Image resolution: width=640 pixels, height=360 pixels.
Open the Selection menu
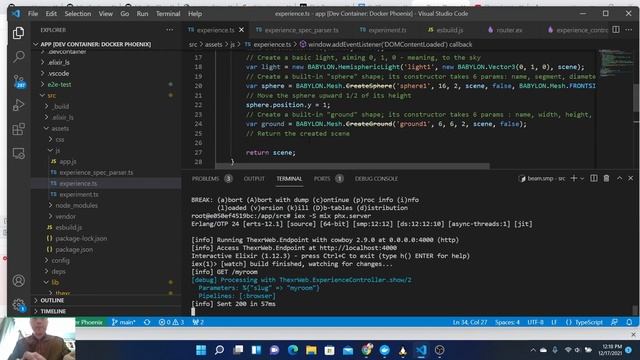coord(78,13)
